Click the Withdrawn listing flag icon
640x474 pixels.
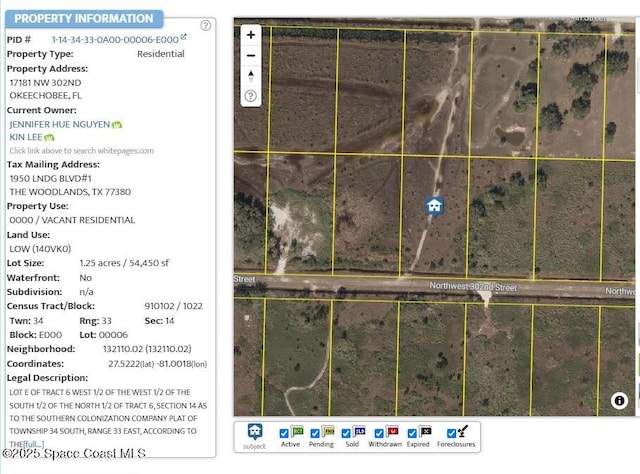[392, 431]
